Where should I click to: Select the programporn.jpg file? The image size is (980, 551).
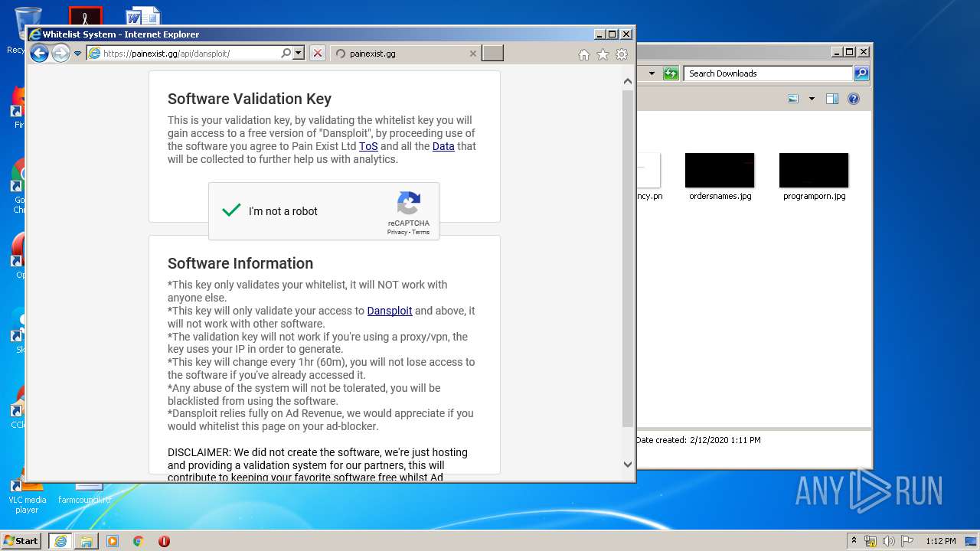tap(814, 177)
